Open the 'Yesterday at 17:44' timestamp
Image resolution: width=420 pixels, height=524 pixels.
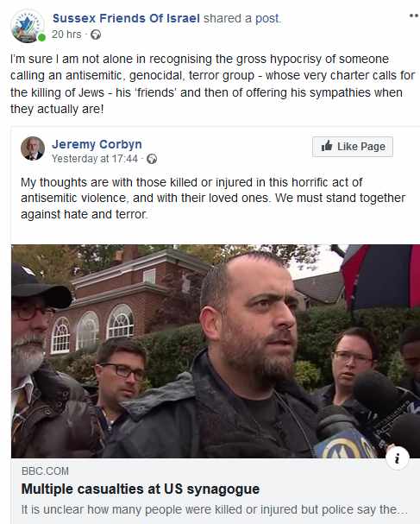pos(95,159)
